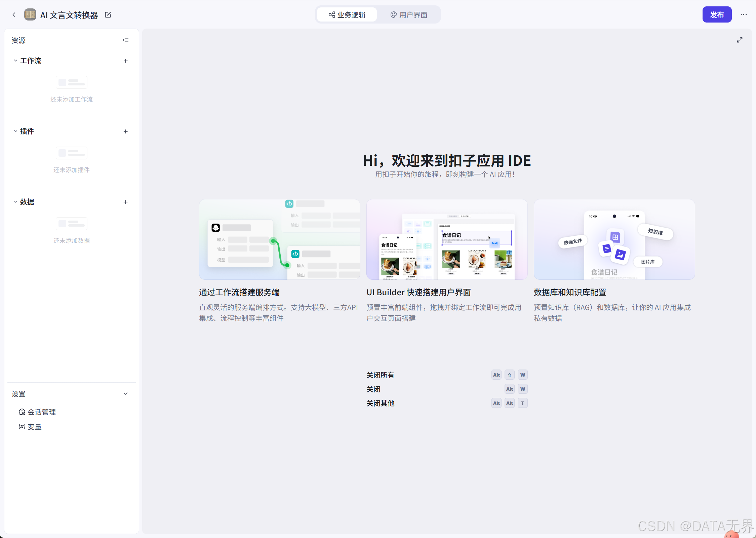Collapse the 插件 section
The height and width of the screenshot is (538, 756).
15,131
